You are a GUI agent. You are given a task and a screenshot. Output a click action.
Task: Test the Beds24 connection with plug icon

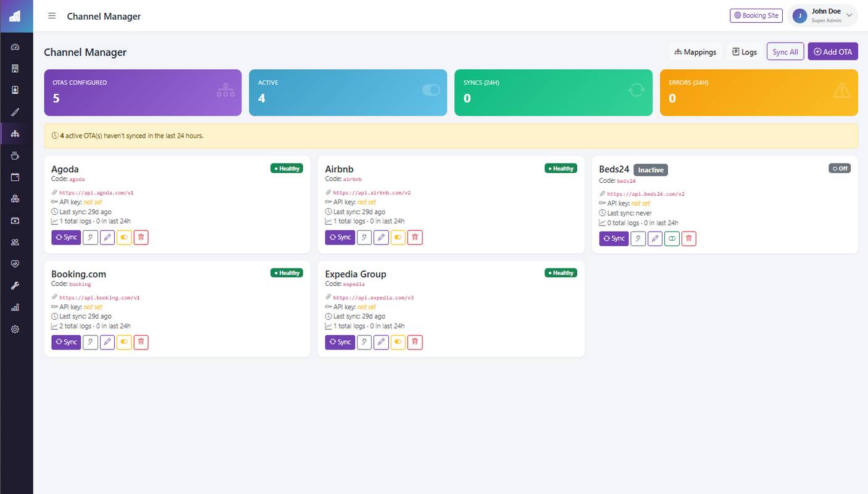(x=638, y=238)
